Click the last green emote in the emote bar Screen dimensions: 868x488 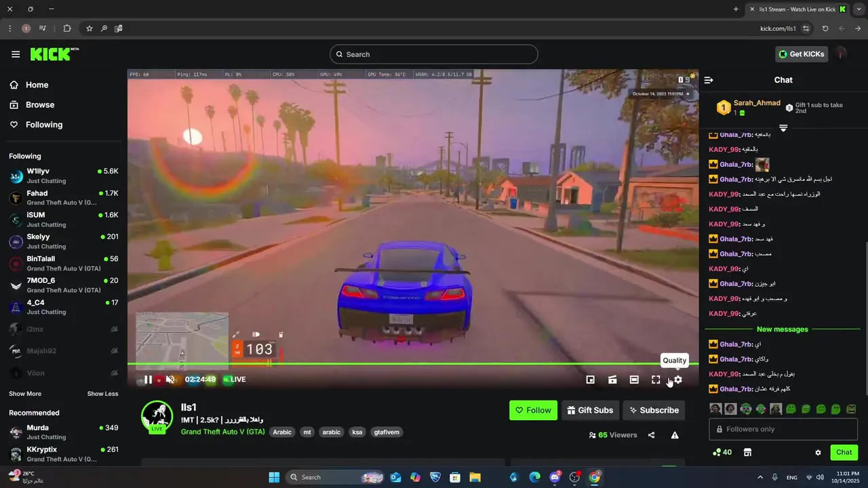click(851, 409)
